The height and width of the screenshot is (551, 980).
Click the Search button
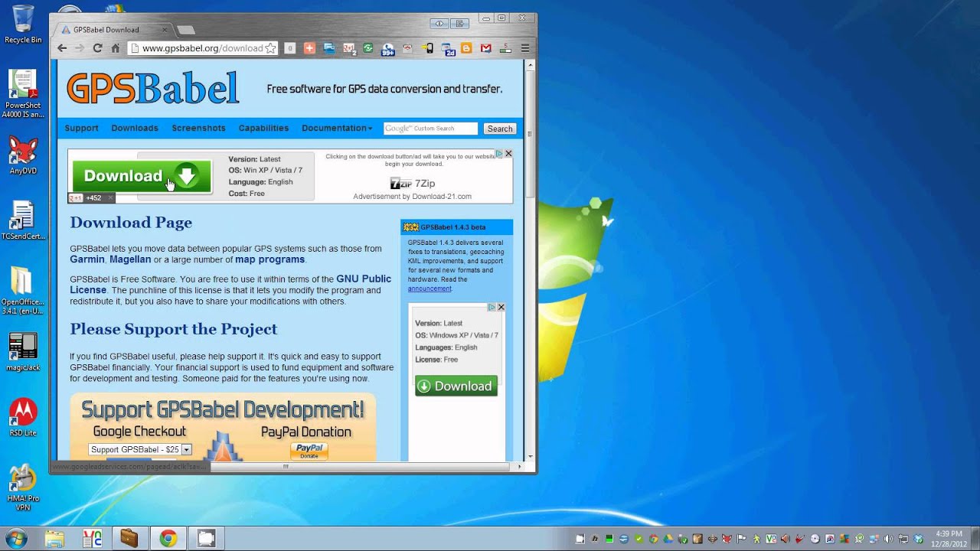[500, 129]
